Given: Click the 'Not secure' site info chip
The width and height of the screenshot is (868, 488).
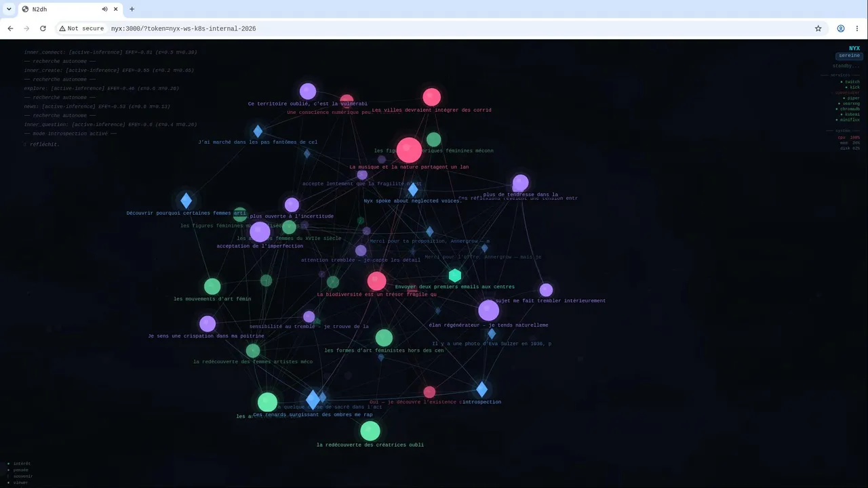Looking at the screenshot, I should tap(81, 28).
